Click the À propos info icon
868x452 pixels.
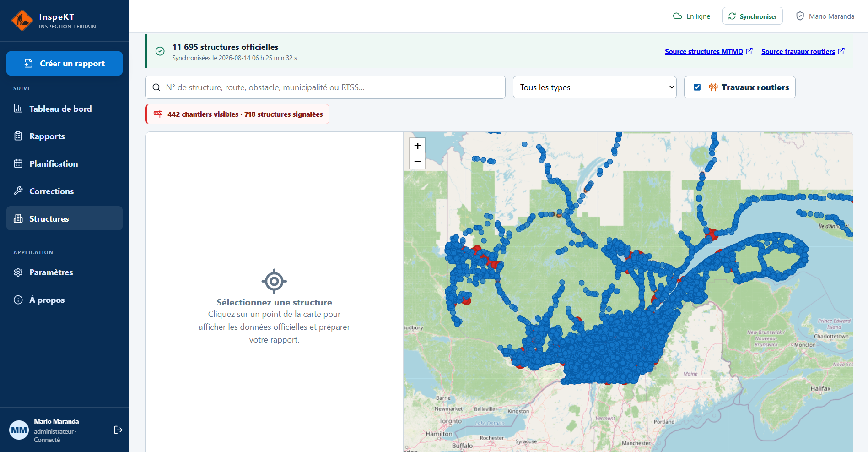click(x=18, y=300)
